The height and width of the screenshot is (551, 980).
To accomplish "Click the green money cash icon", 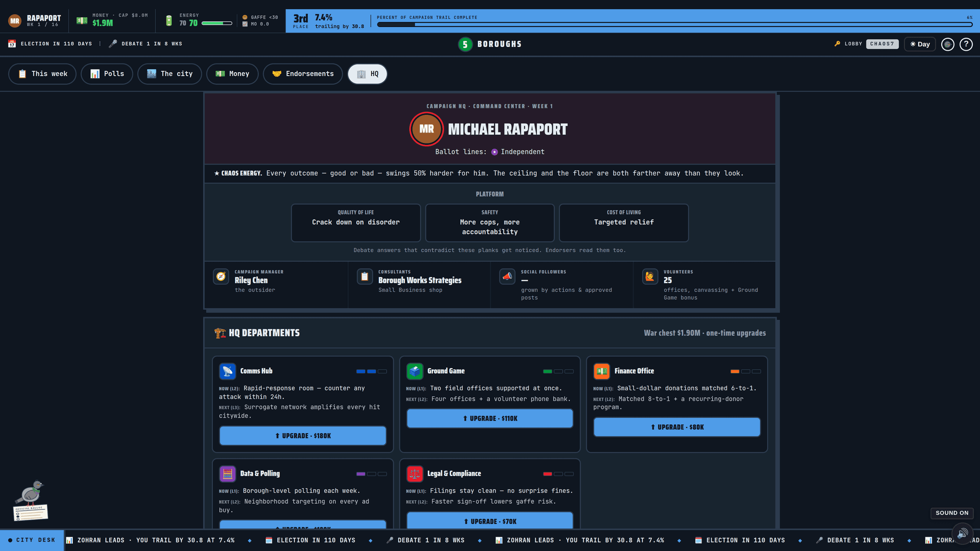I will coord(82,21).
